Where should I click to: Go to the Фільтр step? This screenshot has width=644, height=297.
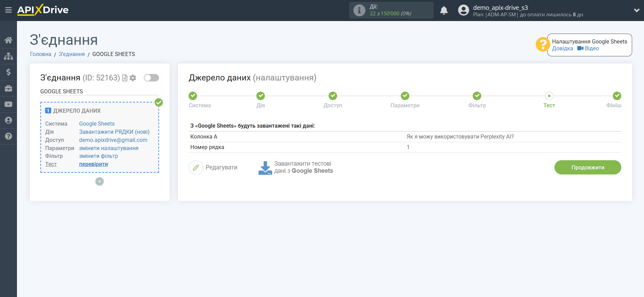tap(477, 96)
